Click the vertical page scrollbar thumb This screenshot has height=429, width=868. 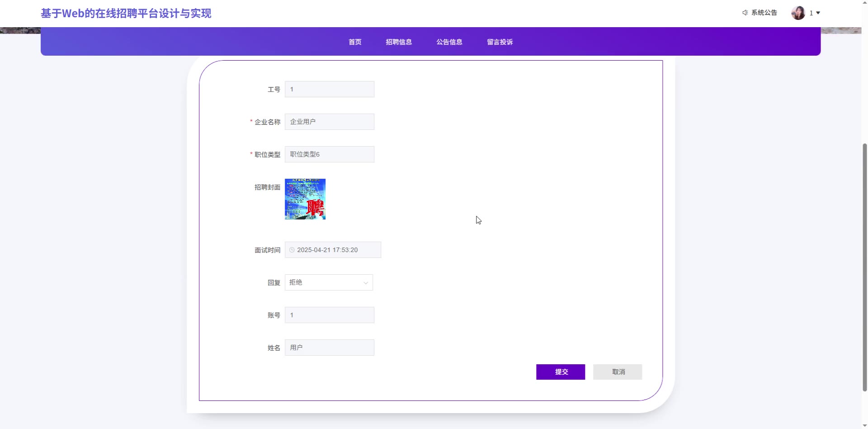click(x=865, y=267)
